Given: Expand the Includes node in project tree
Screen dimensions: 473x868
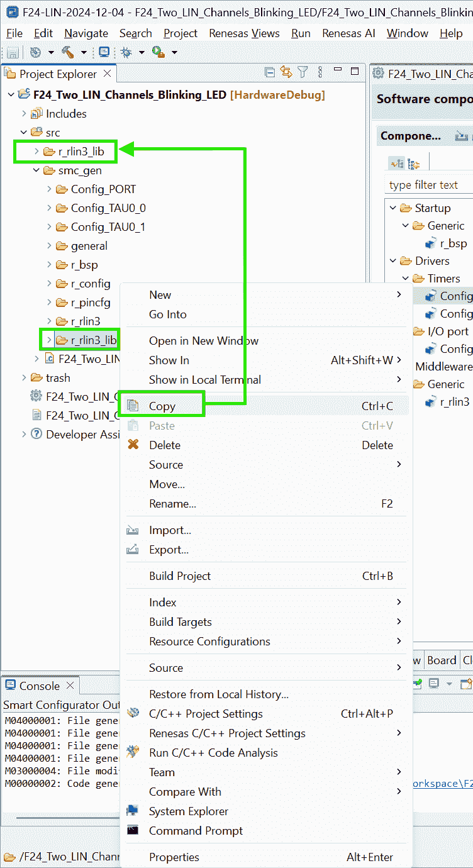Looking at the screenshot, I should point(25,114).
